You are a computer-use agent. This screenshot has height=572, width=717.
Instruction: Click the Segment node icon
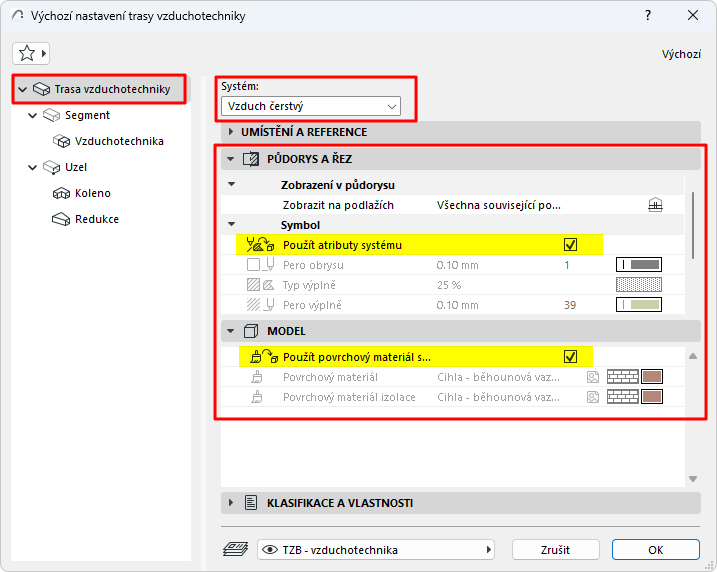[51, 115]
